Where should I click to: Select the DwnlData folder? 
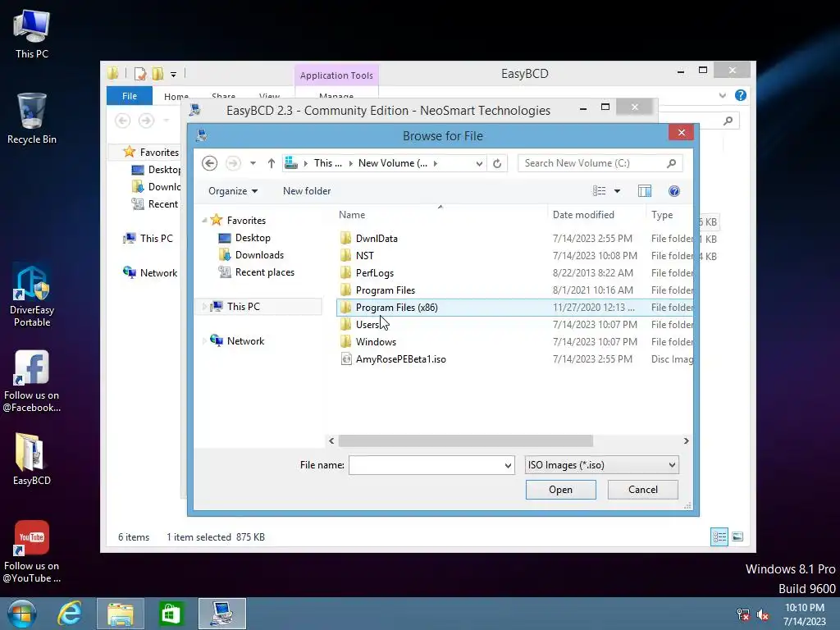(x=377, y=239)
